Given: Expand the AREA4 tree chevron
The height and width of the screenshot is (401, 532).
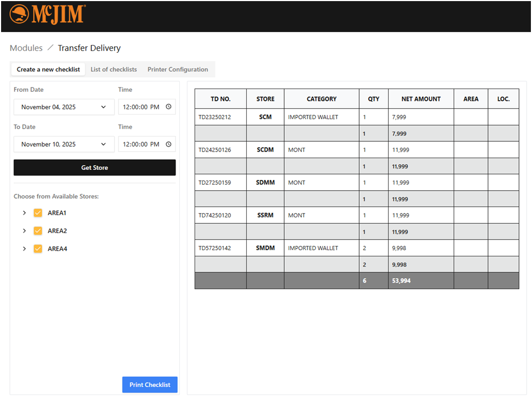Looking at the screenshot, I should [24, 249].
